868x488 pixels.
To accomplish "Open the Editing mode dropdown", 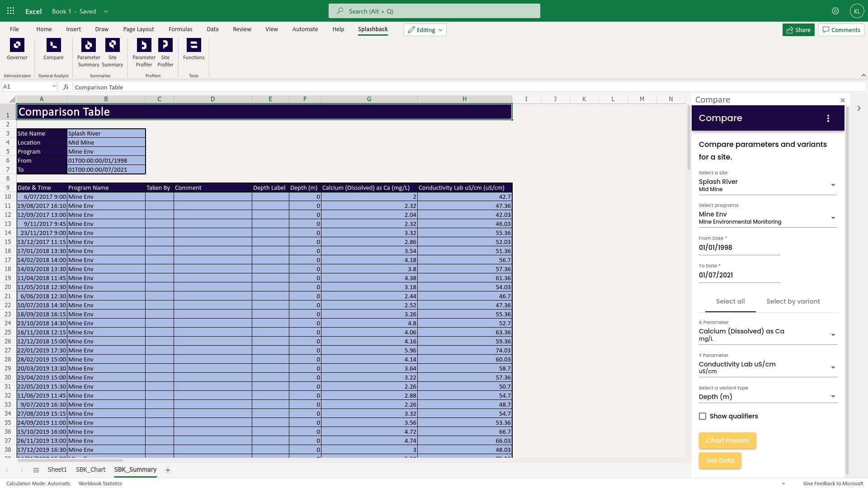I will (x=425, y=30).
